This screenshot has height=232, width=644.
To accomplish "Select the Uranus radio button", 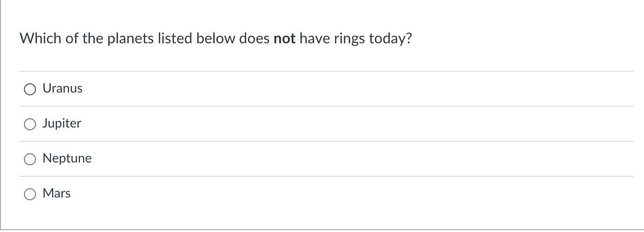I will (x=30, y=89).
